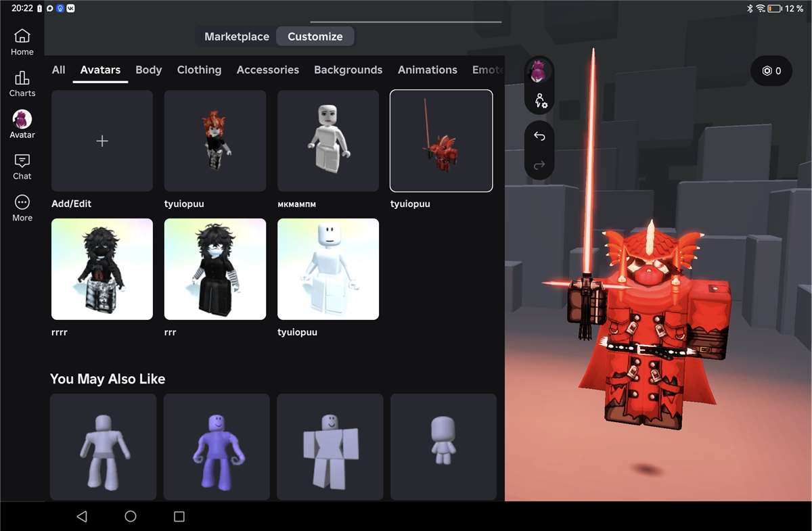Choose the first white body recommendation
The height and width of the screenshot is (531, 812).
click(x=104, y=447)
